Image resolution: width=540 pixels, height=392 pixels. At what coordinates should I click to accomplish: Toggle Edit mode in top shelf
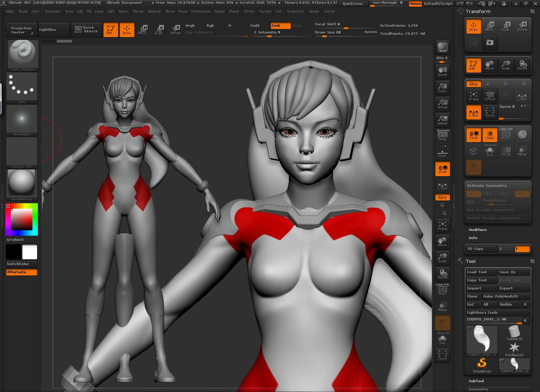(110, 29)
